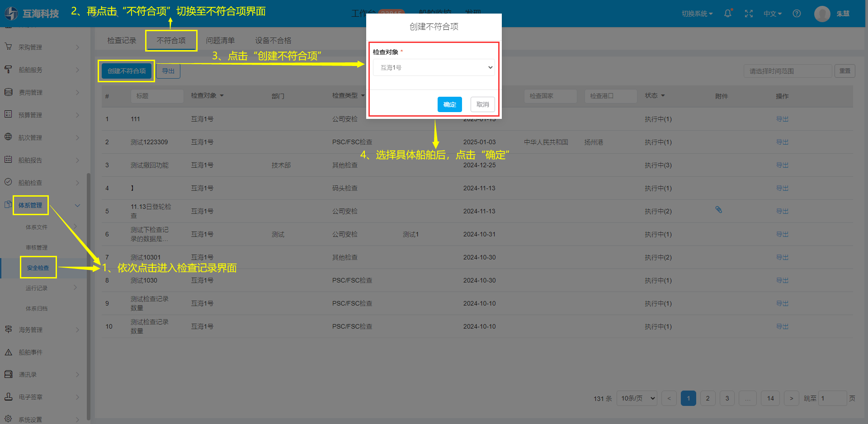Click 取消 button in dialog

pos(483,104)
